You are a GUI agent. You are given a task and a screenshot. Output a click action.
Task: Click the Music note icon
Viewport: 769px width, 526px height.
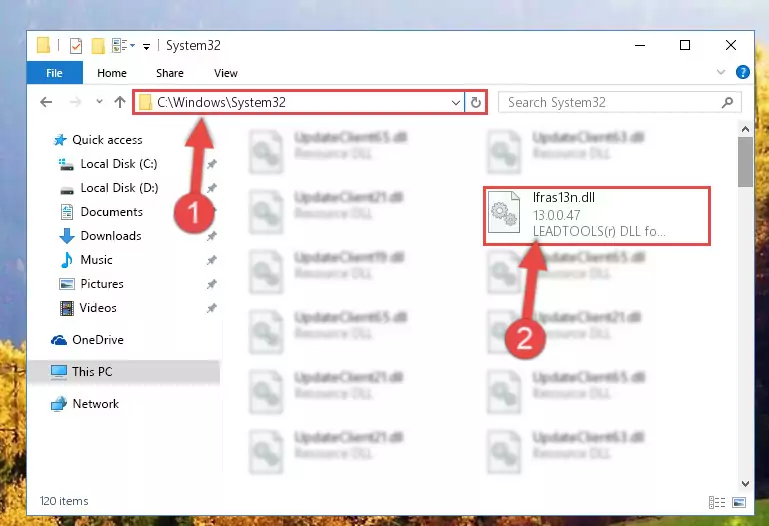click(67, 260)
